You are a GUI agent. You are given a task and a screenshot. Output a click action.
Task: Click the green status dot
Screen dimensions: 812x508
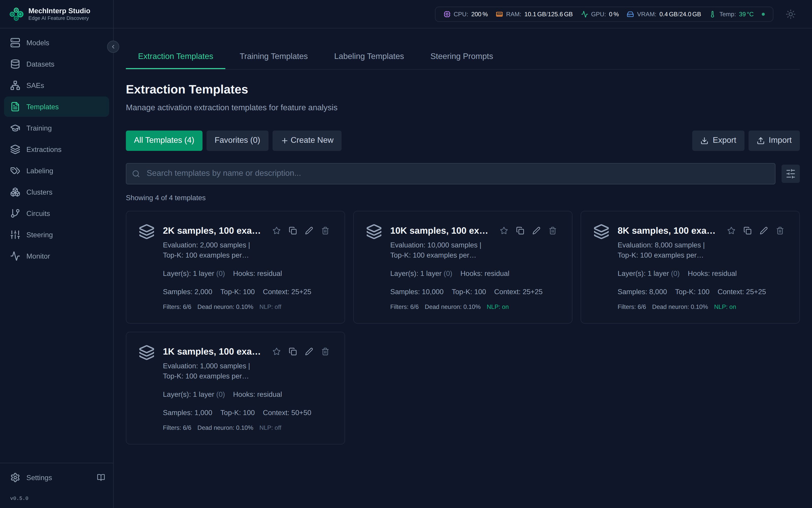(763, 14)
